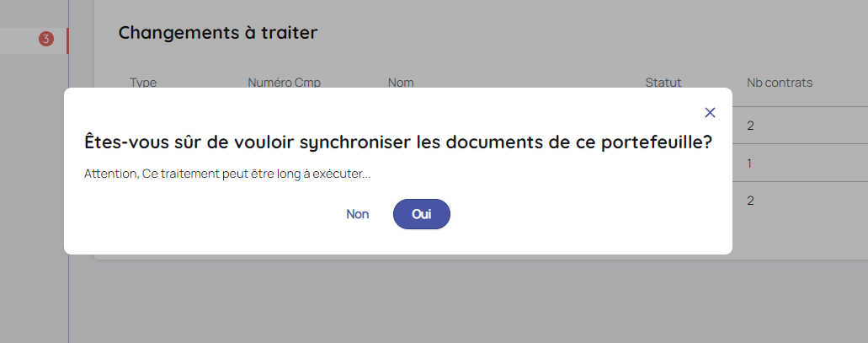Screen dimensions: 868x343
Task: Close the confirmation dialog with the X icon
Action: pyautogui.click(x=710, y=112)
